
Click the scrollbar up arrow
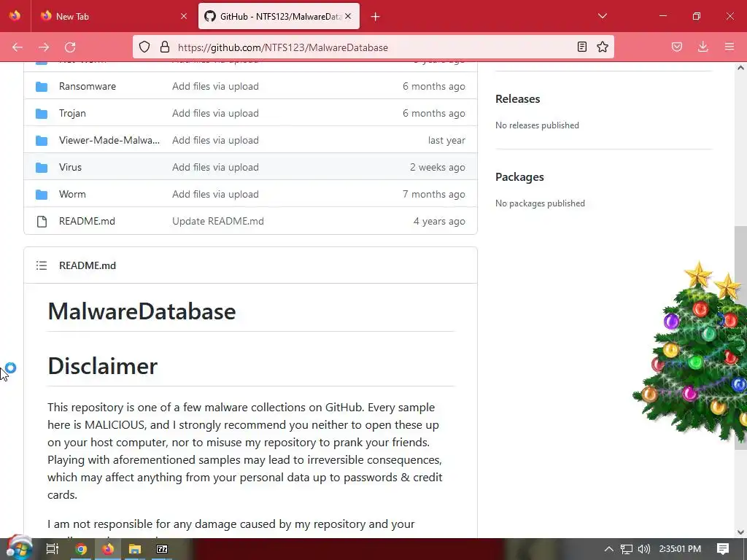pos(740,68)
